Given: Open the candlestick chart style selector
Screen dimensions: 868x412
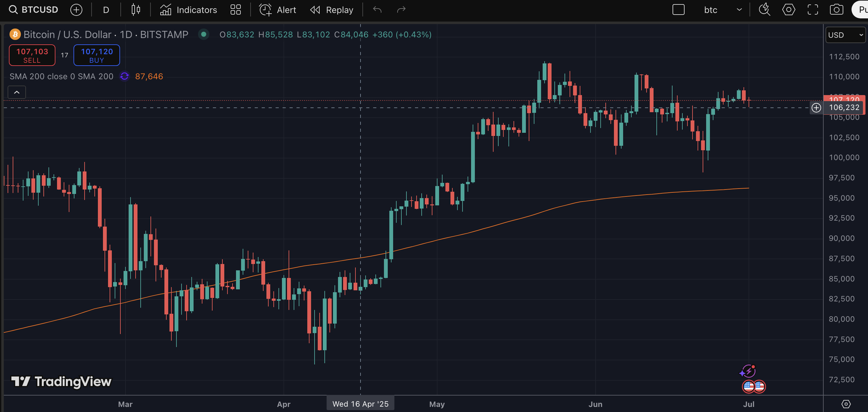Looking at the screenshot, I should tap(136, 10).
